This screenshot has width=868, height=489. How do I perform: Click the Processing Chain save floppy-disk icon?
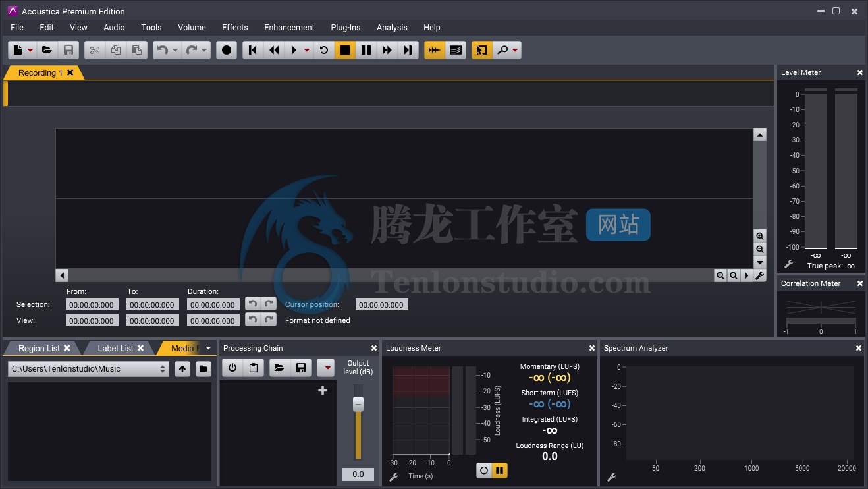click(300, 368)
